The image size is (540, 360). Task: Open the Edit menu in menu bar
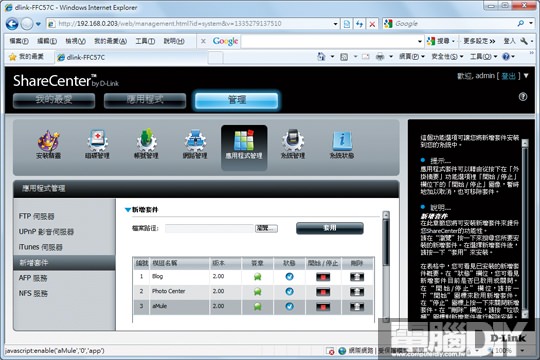[47, 41]
